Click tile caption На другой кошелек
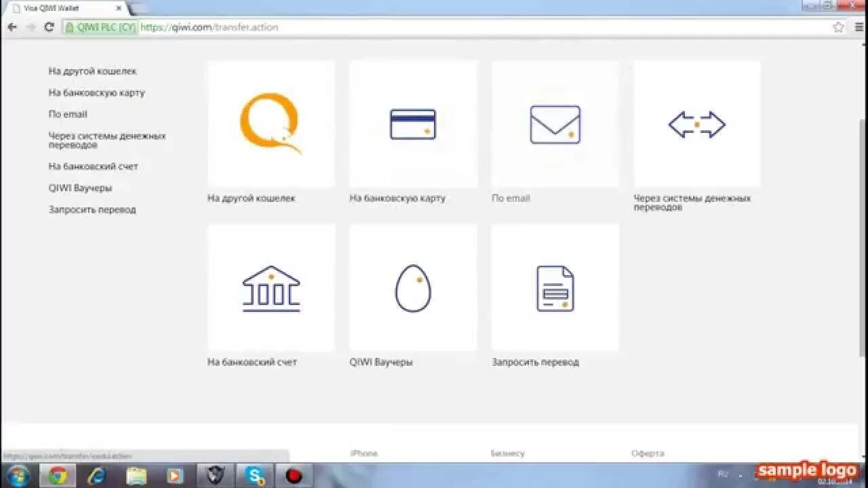Screen dimensions: 868x488 point(252,199)
